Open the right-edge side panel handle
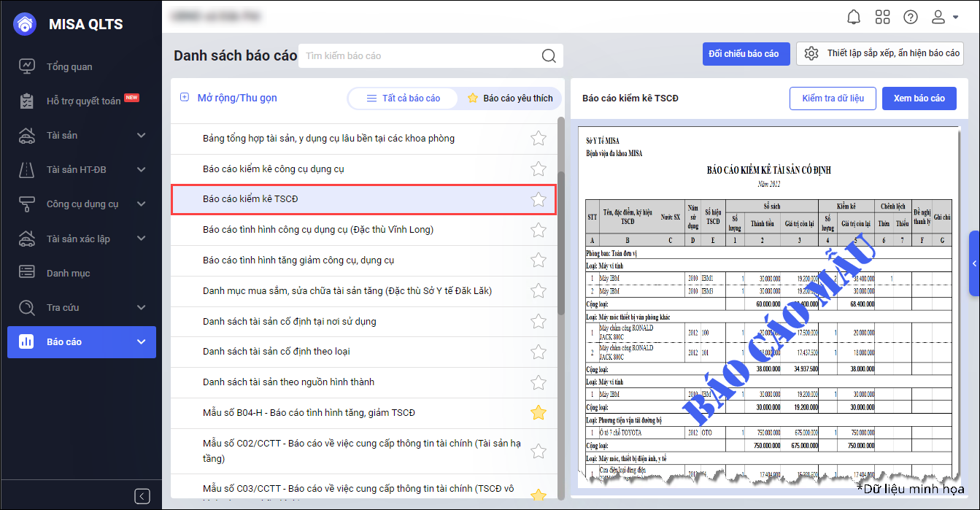This screenshot has width=980, height=510. pyautogui.click(x=974, y=263)
